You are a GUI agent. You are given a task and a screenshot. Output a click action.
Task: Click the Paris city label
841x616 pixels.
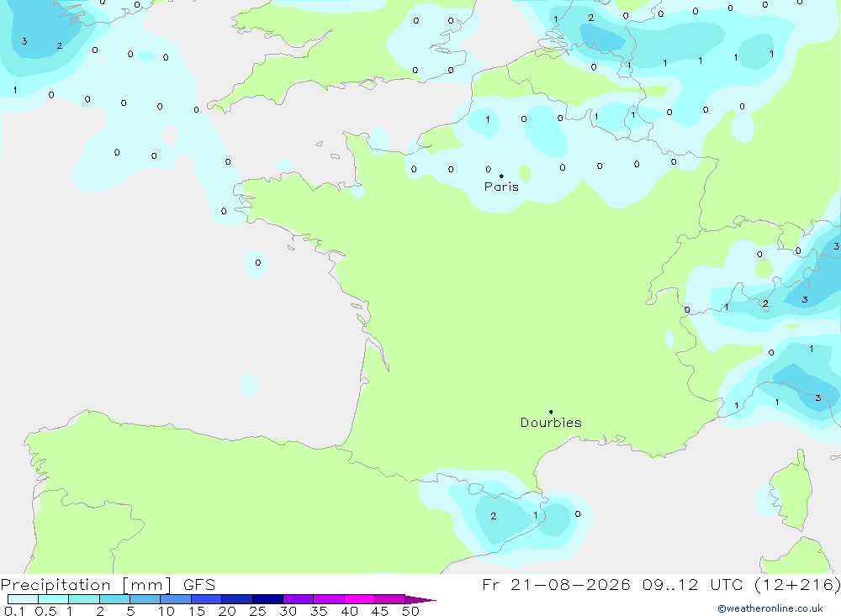501,187
